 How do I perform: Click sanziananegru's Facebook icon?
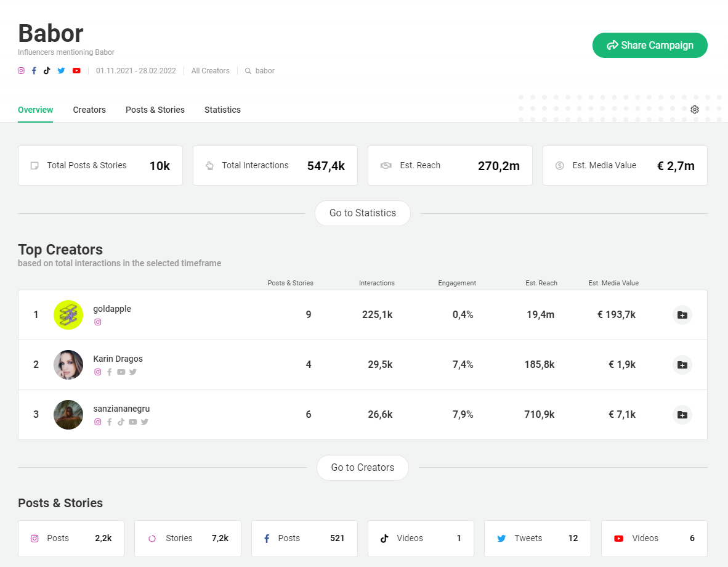tap(110, 422)
